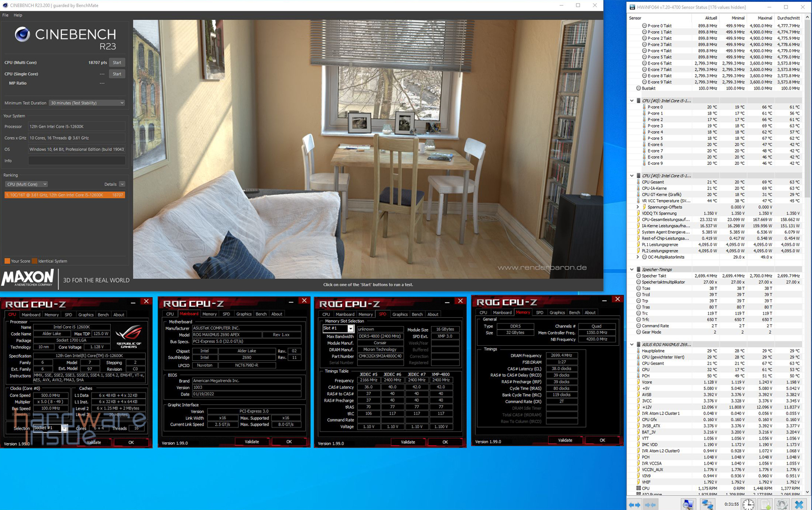
Task: Open the Minimum Test Duration dropdown
Action: 87,103
